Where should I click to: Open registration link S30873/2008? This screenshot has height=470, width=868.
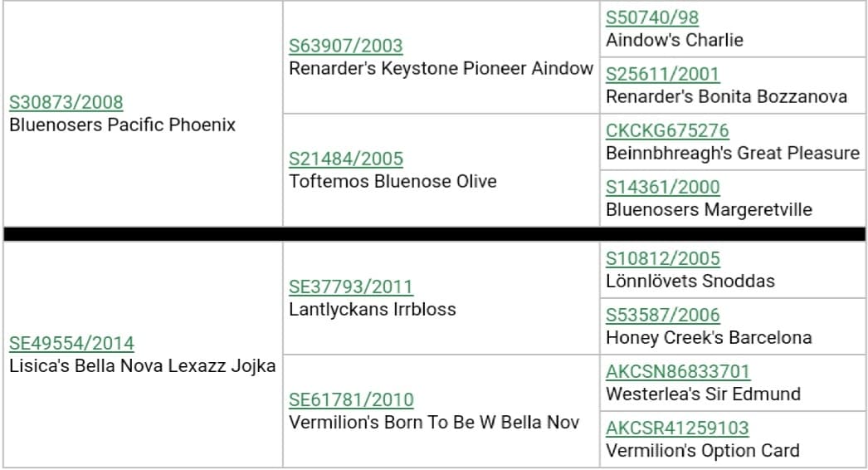pyautogui.click(x=66, y=102)
